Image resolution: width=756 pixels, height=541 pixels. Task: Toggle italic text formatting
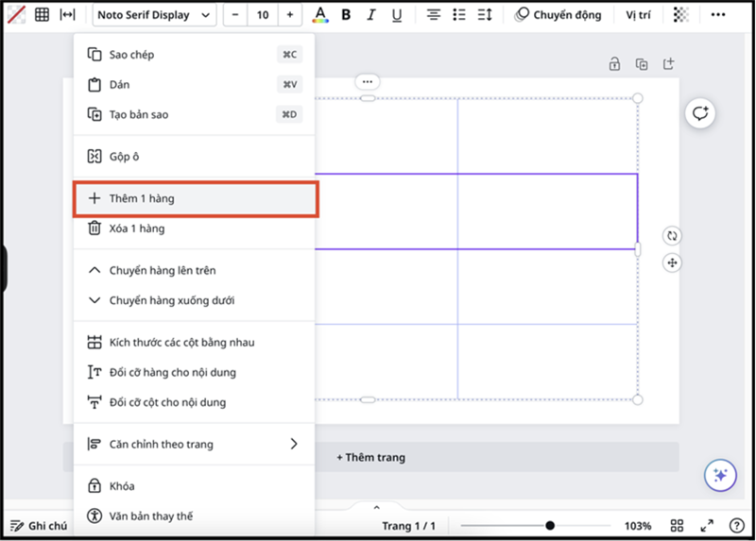[x=370, y=15]
